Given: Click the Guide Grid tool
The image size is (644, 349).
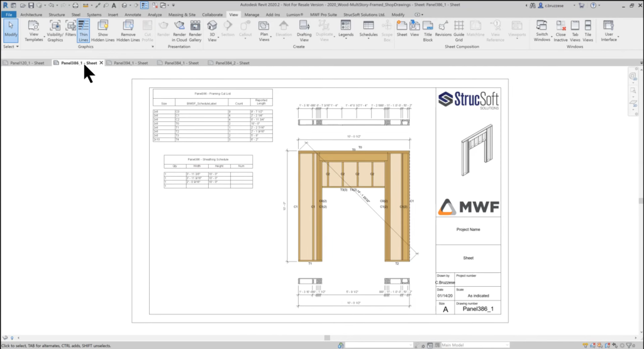Looking at the screenshot, I should pos(458,31).
